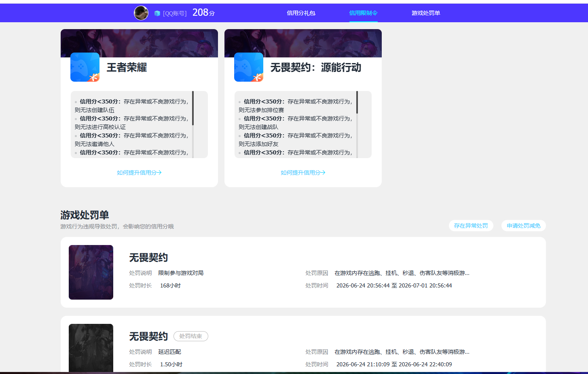
Task: Click 则无法邀请他人 restriction text
Action: (94, 144)
